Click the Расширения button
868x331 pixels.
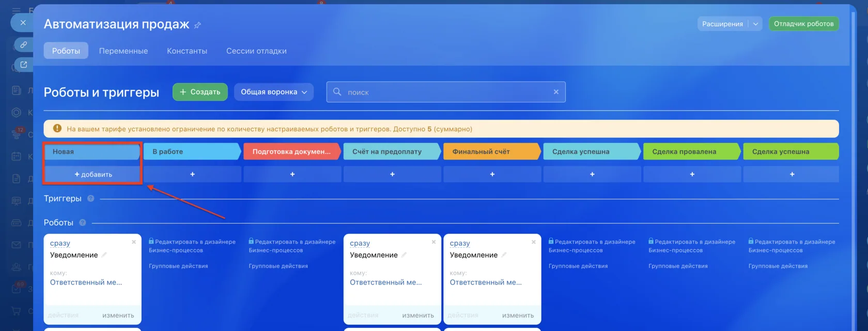tap(722, 24)
